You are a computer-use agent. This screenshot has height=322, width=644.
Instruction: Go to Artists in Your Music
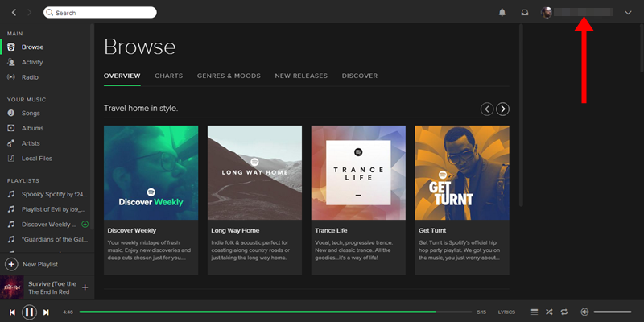pos(31,143)
